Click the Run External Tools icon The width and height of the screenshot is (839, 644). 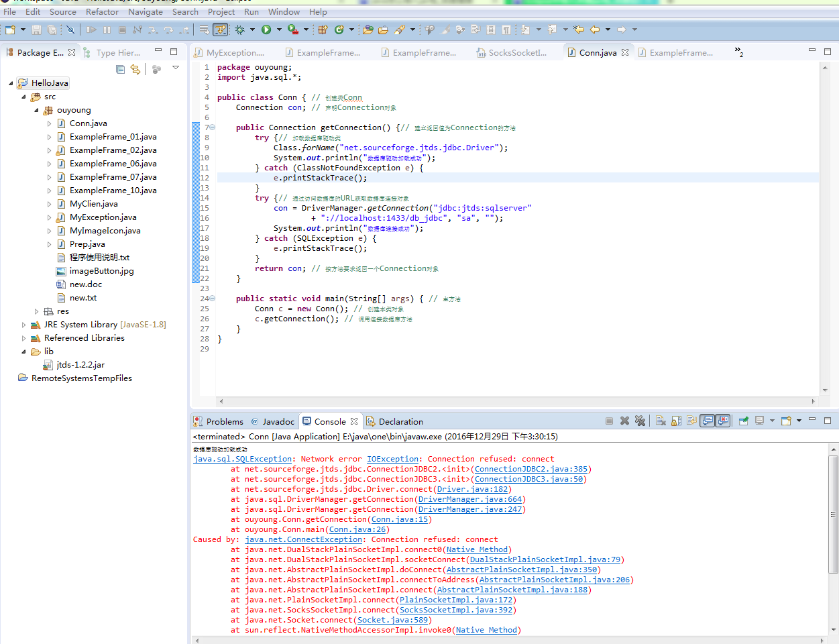coord(292,30)
